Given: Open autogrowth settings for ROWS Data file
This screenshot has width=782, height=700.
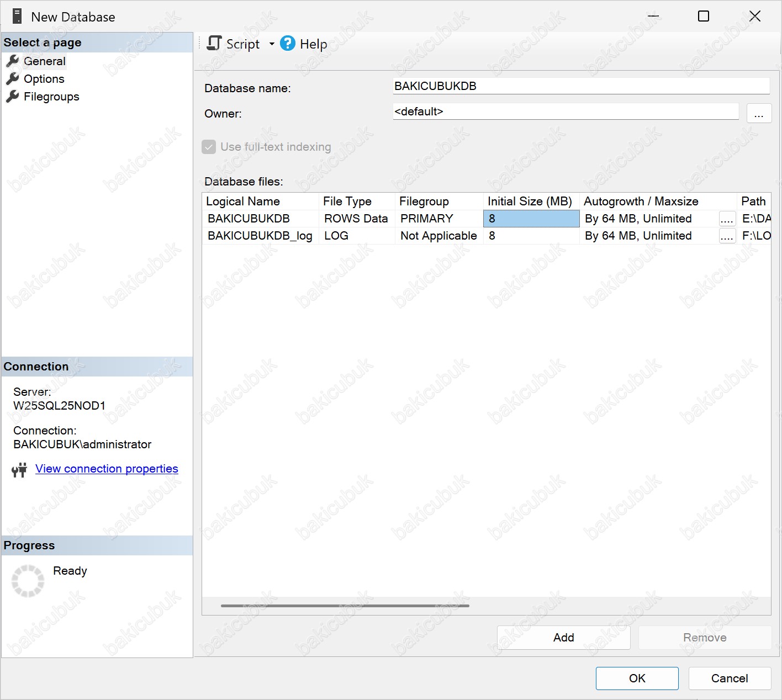Looking at the screenshot, I should point(727,219).
